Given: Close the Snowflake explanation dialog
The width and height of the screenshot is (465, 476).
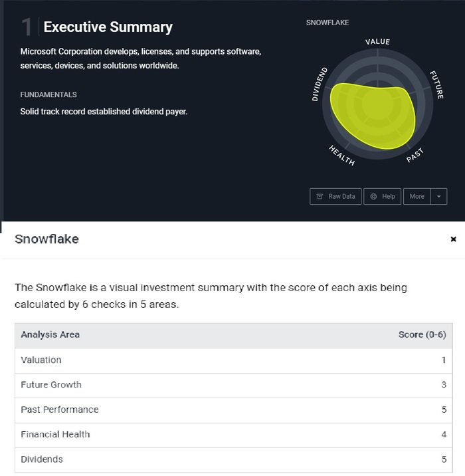Looking at the screenshot, I should [x=454, y=239].
